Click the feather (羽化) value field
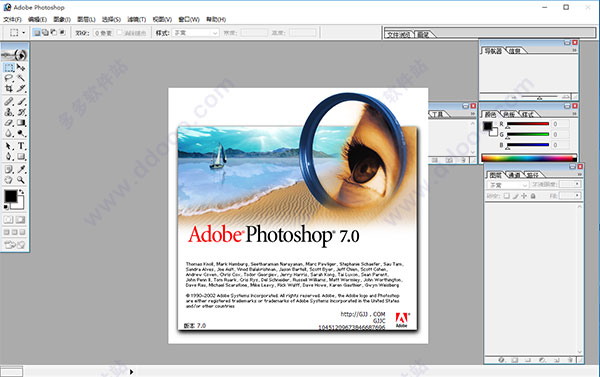Viewport: 600px width, 377px height. coord(103,33)
